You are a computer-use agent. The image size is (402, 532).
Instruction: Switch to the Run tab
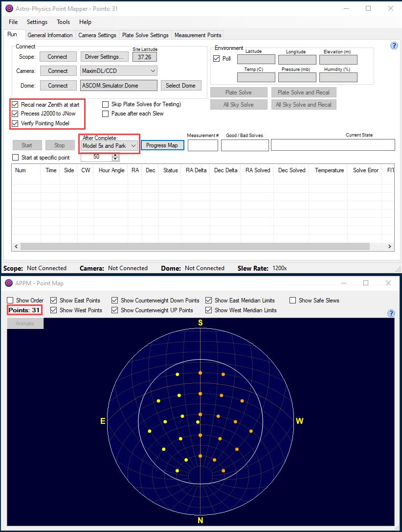12,34
